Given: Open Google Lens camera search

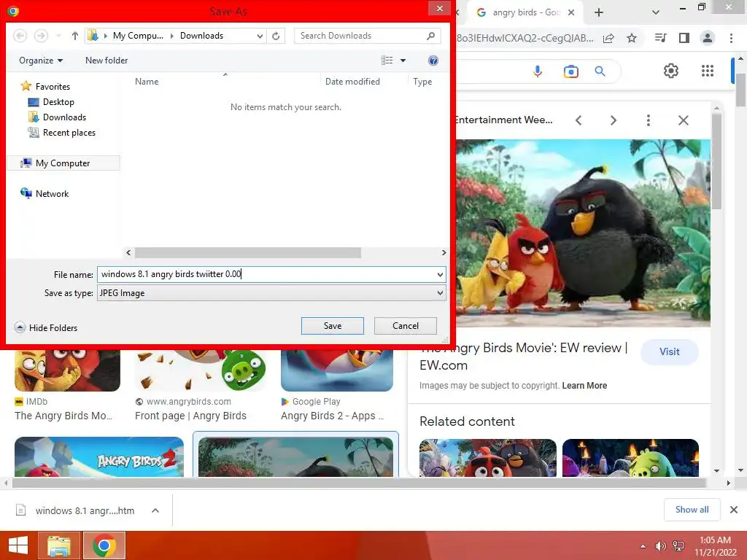Looking at the screenshot, I should coord(570,71).
